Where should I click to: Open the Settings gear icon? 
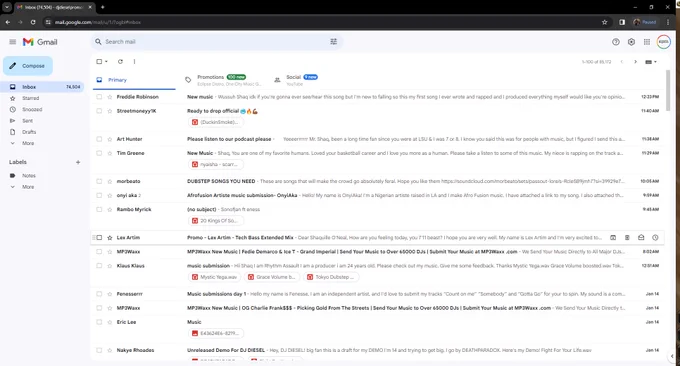(631, 42)
